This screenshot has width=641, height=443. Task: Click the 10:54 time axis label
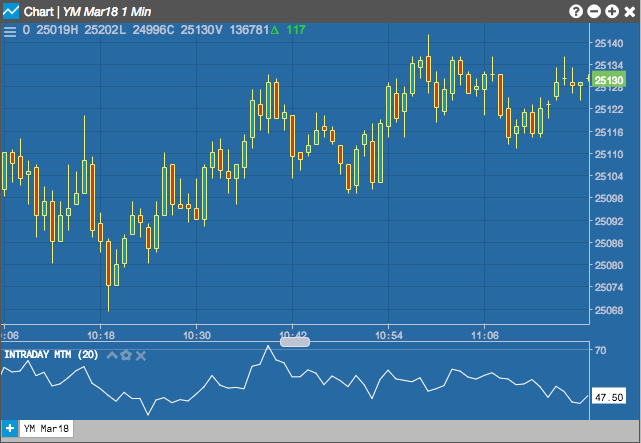(x=389, y=336)
